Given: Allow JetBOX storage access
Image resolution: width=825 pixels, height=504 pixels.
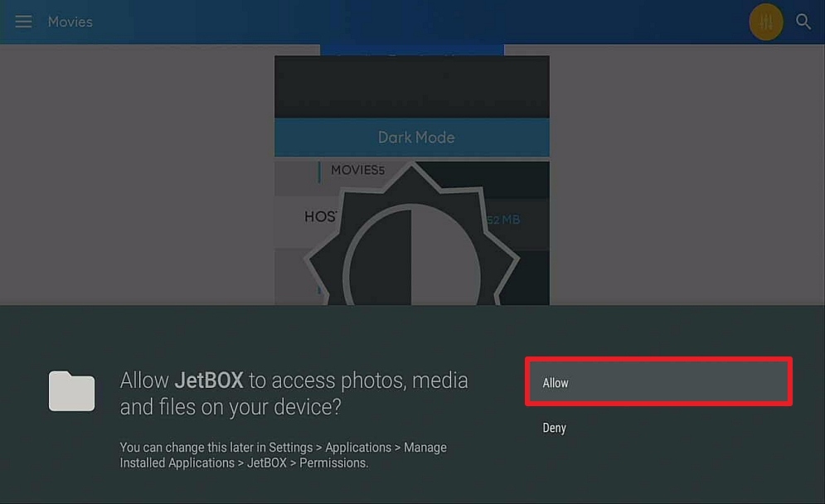Looking at the screenshot, I should click(658, 382).
